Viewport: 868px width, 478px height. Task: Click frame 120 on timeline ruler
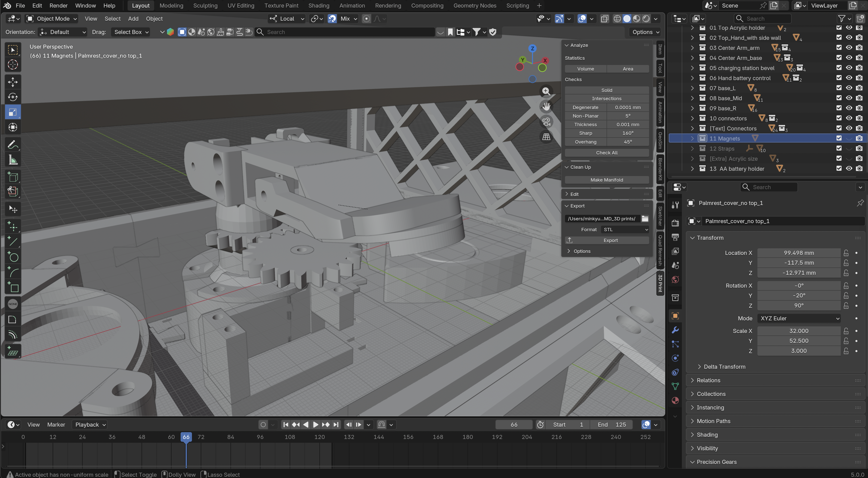319,437
